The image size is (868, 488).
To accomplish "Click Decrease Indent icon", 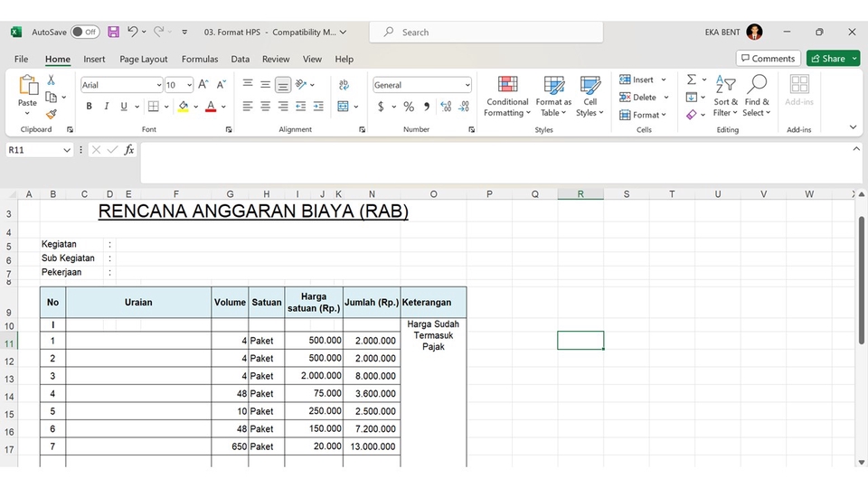I will coord(300,107).
